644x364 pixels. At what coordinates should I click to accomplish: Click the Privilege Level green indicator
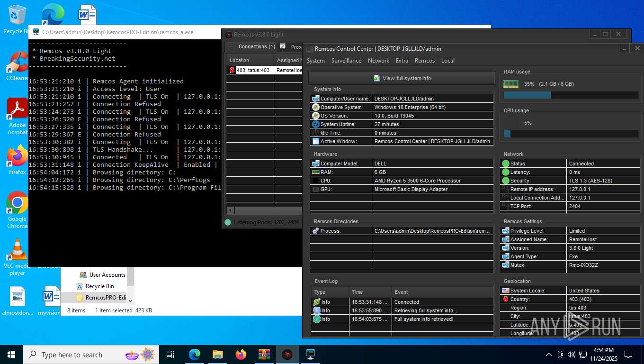click(x=506, y=231)
